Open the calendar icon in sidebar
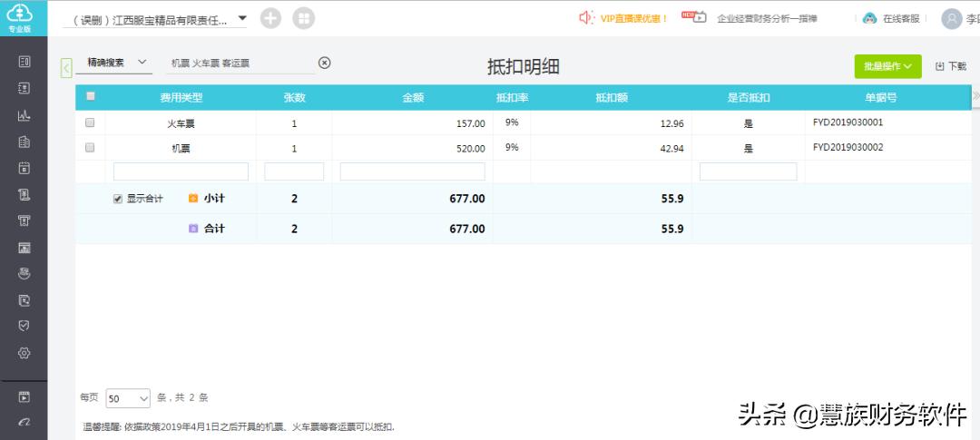Viewport: 980px width, 440px height. pos(24,168)
